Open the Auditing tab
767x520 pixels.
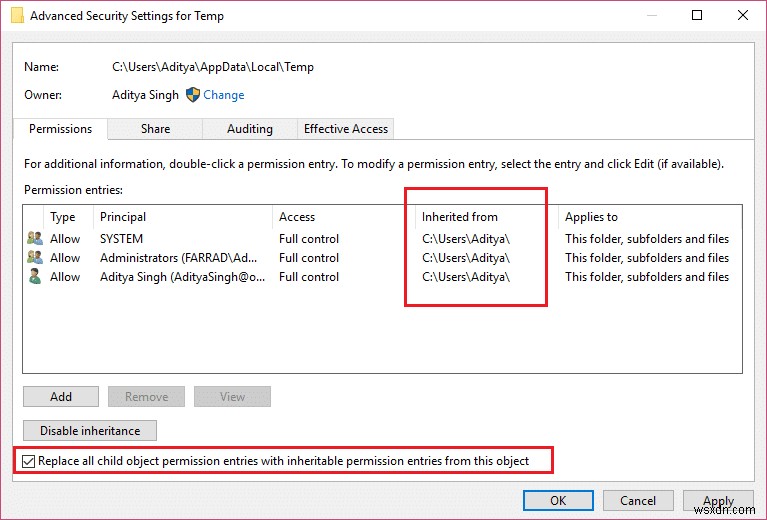[249, 129]
